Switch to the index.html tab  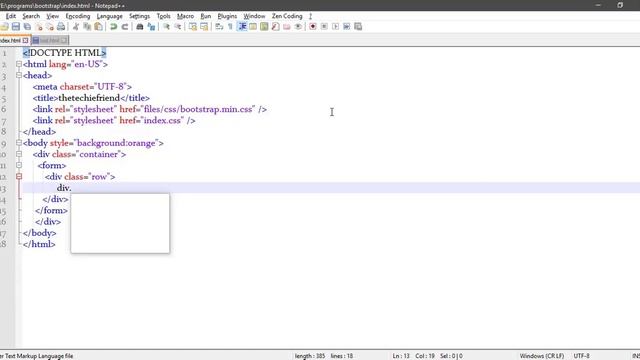tap(11, 40)
